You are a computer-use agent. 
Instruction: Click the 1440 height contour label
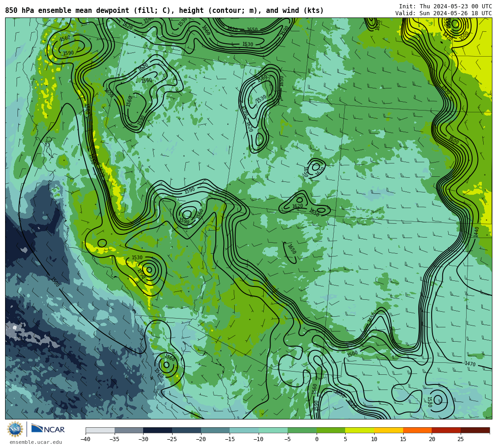(x=476, y=232)
